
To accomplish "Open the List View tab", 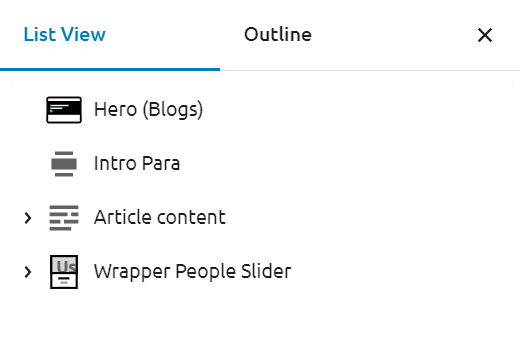I will click(65, 34).
